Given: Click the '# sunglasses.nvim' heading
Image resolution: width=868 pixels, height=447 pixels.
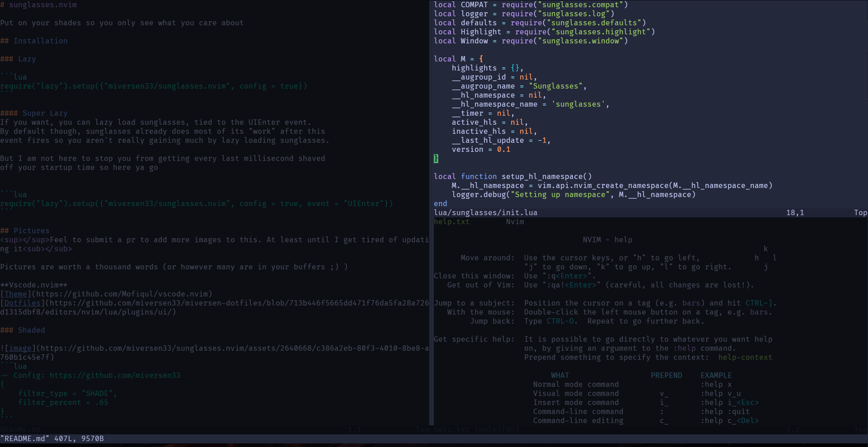Looking at the screenshot, I should pyautogui.click(x=38, y=5).
